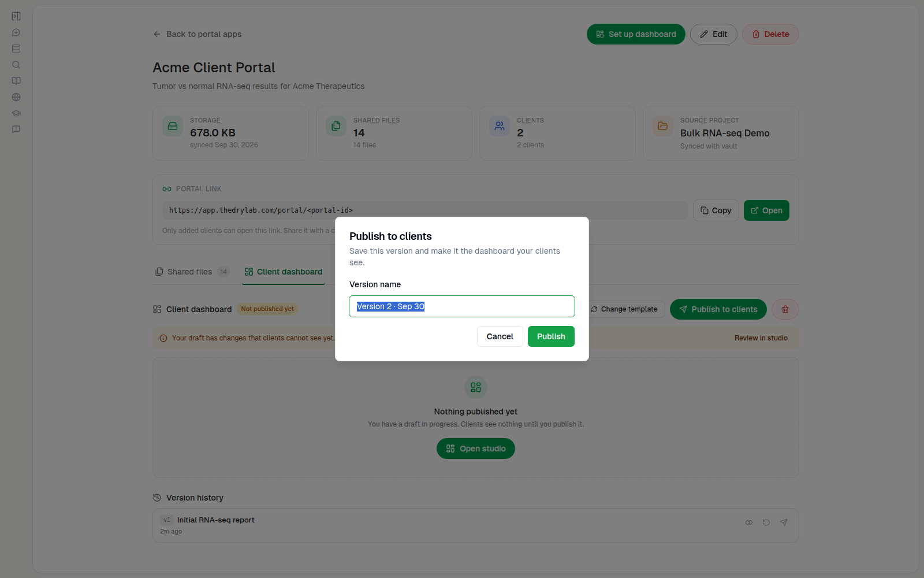Click Publish in the dialog
Screen dimensions: 924x578
click(x=551, y=336)
